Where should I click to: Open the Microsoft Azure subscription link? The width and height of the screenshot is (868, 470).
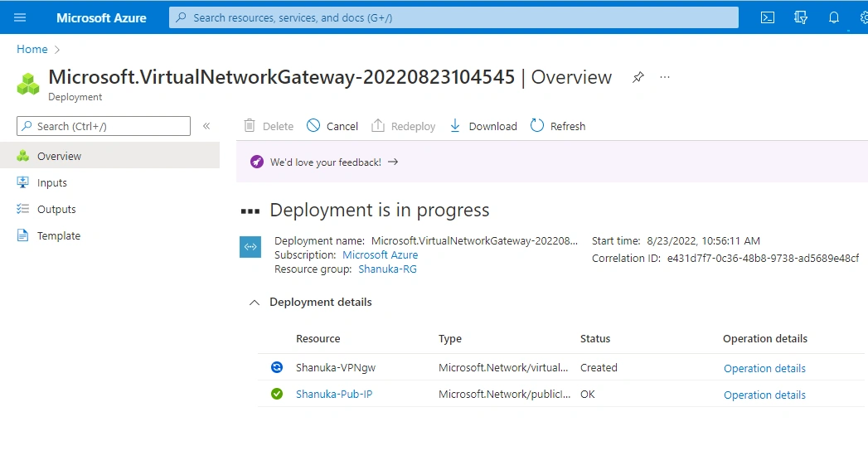coord(381,254)
